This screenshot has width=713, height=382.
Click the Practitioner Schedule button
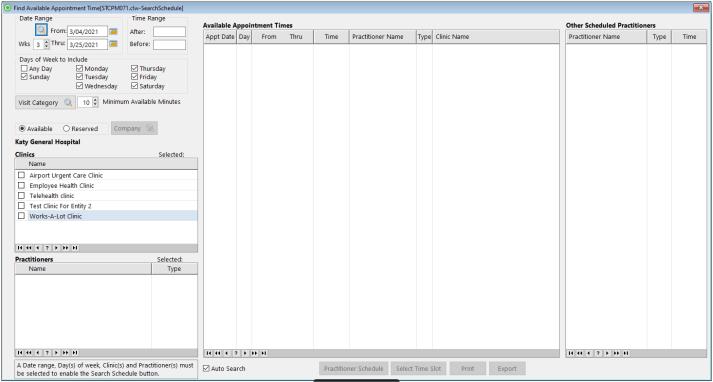(x=354, y=368)
